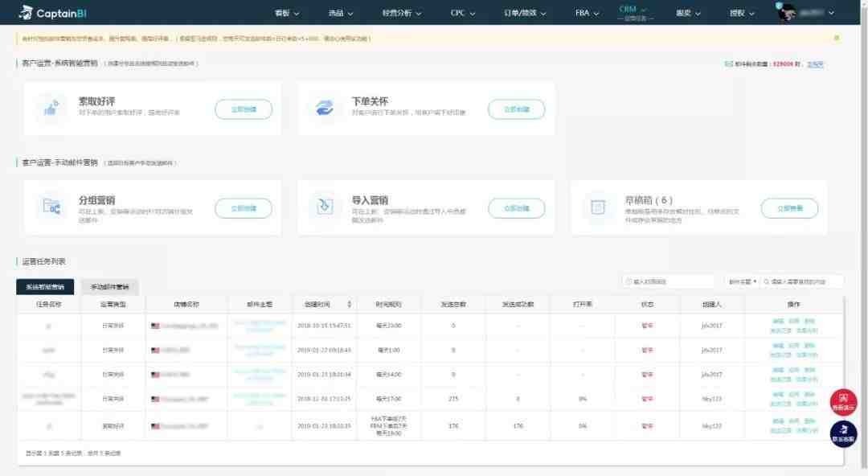Click the page vertical scrollbar
Image resolution: width=868 pixels, height=476 pixels.
coord(863,238)
